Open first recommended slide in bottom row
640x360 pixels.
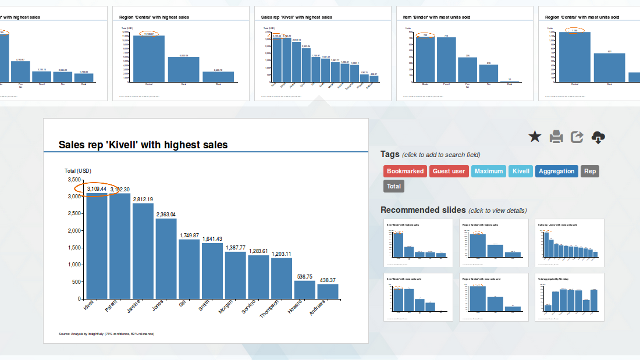(418, 297)
